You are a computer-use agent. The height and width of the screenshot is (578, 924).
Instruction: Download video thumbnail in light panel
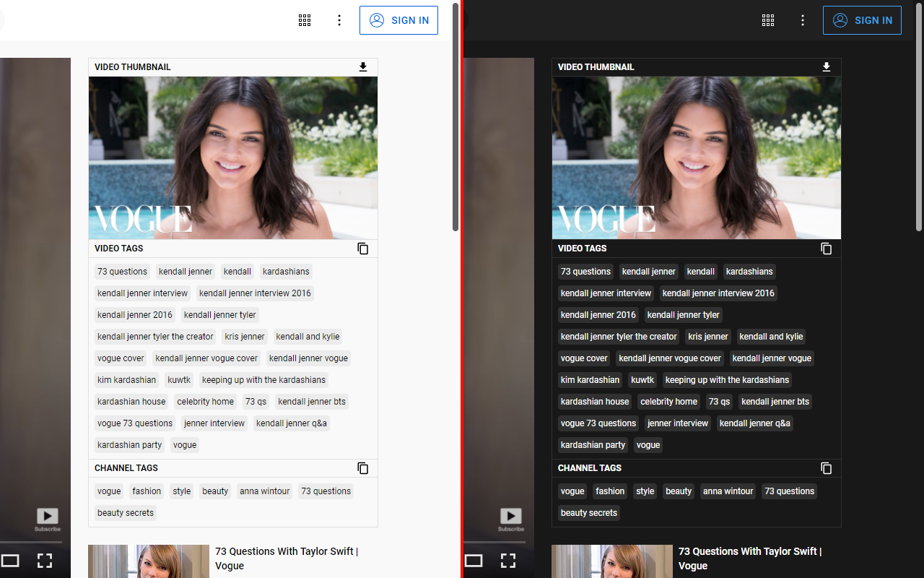363,67
